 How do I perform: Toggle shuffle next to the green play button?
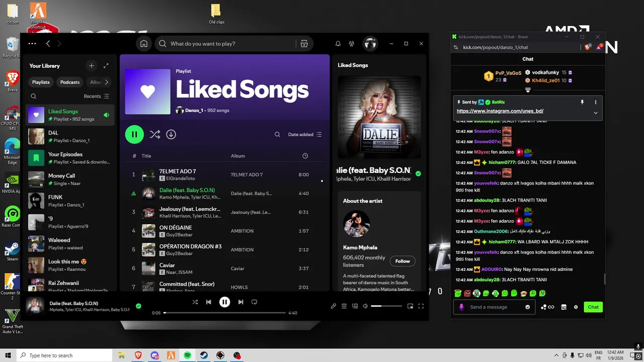pos(155,134)
